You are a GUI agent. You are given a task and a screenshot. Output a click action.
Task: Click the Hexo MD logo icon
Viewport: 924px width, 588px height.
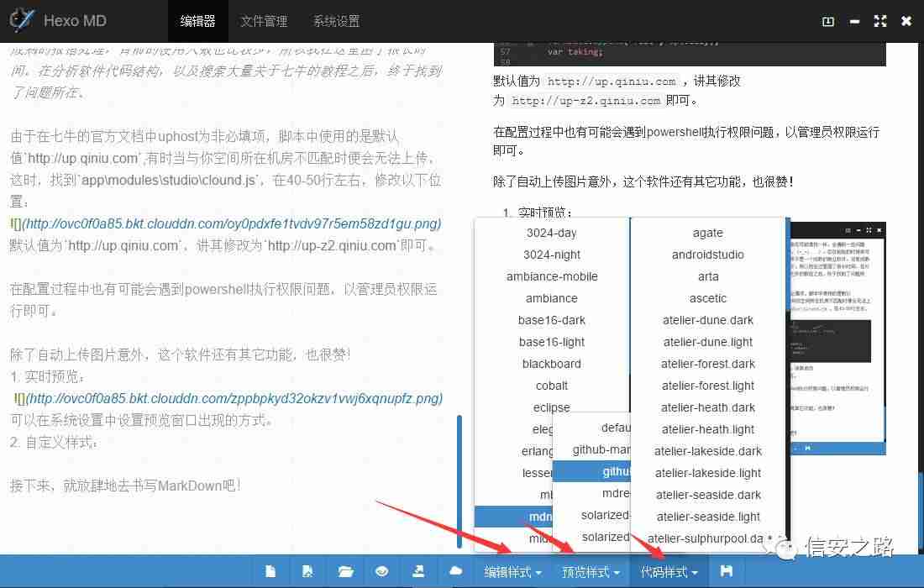coord(23,20)
